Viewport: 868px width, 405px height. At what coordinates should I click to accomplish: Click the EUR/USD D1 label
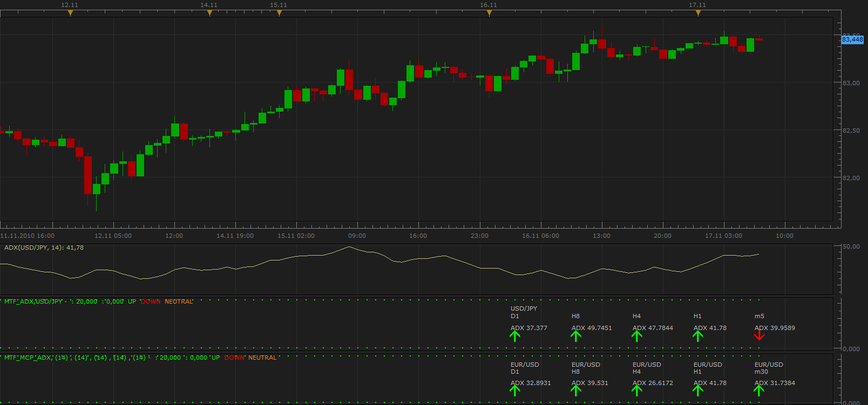525,368
